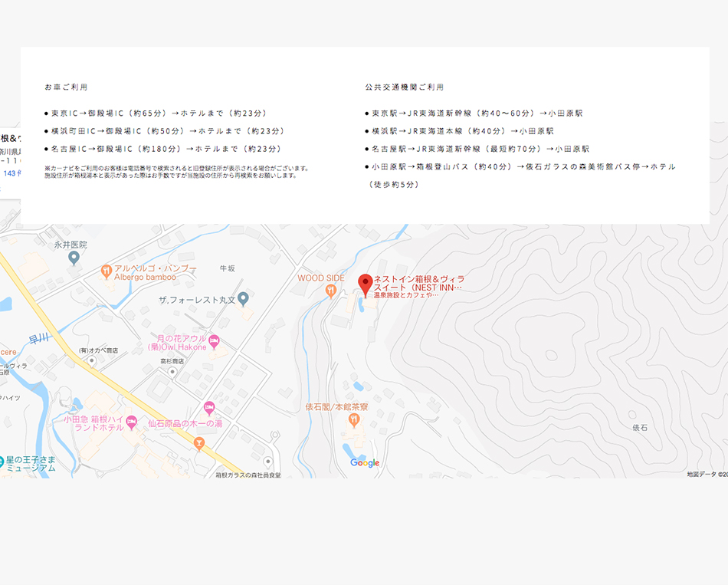Click the ネストイン箱根＆ヴィラスイート place label
Image resolution: width=728 pixels, height=585 pixels.
click(418, 283)
